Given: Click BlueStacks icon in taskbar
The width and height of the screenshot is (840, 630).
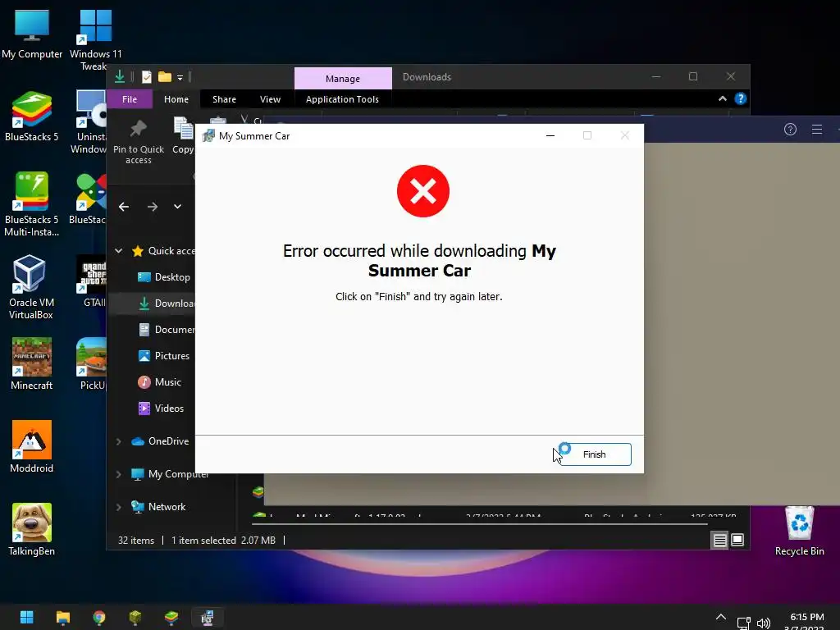Looking at the screenshot, I should tap(171, 617).
